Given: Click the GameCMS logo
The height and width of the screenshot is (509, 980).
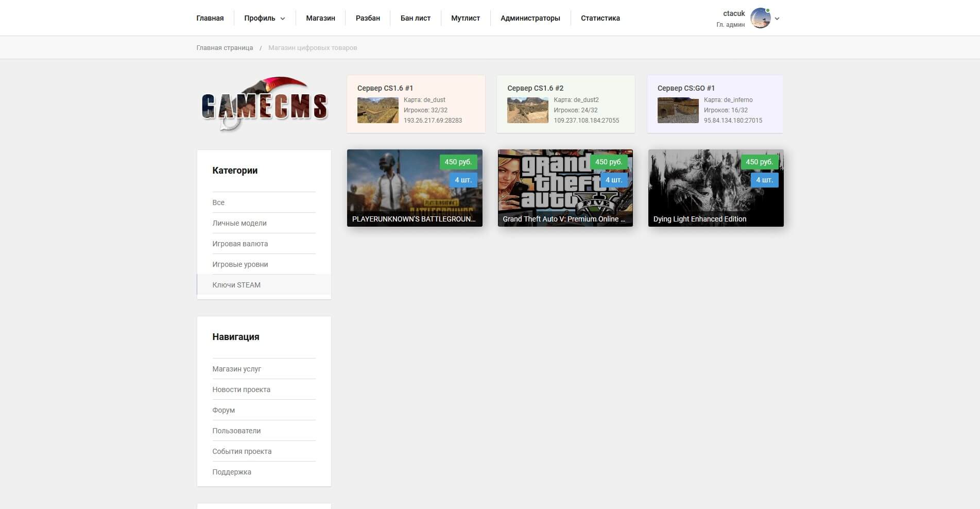Looking at the screenshot, I should pyautogui.click(x=264, y=104).
